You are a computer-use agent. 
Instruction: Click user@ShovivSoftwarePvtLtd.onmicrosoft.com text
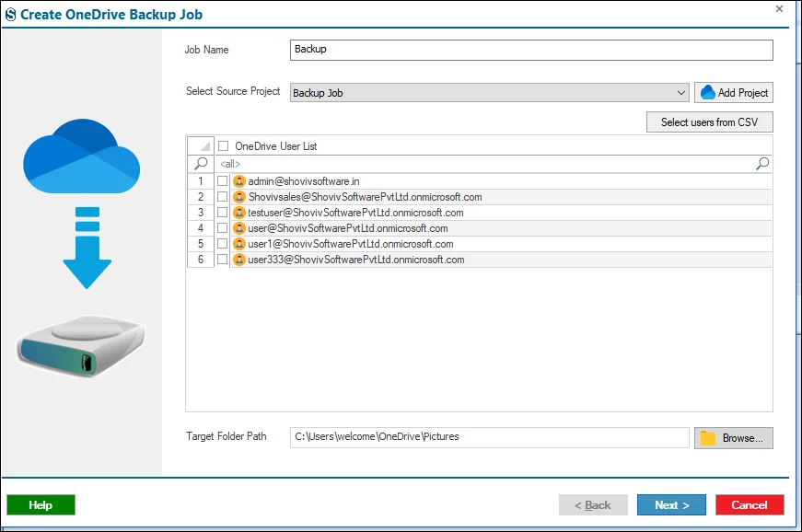point(348,228)
